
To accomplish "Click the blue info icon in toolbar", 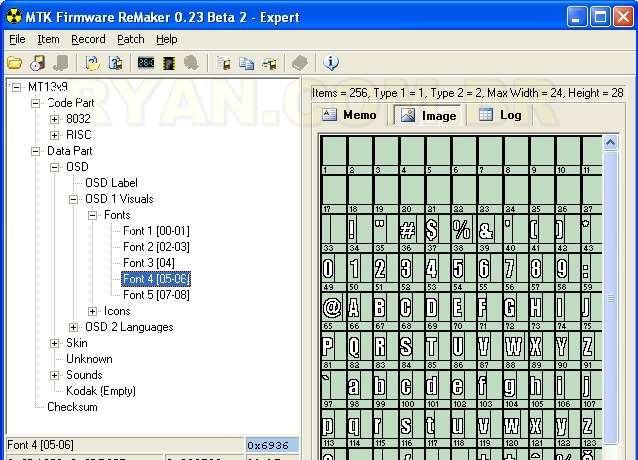I will click(331, 63).
